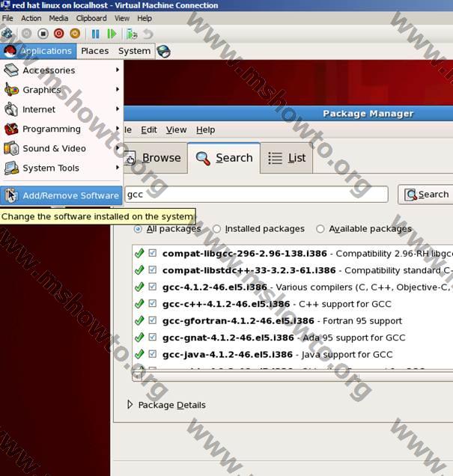Switch to the List tab
Screen dimensions: 453x476
coord(287,158)
